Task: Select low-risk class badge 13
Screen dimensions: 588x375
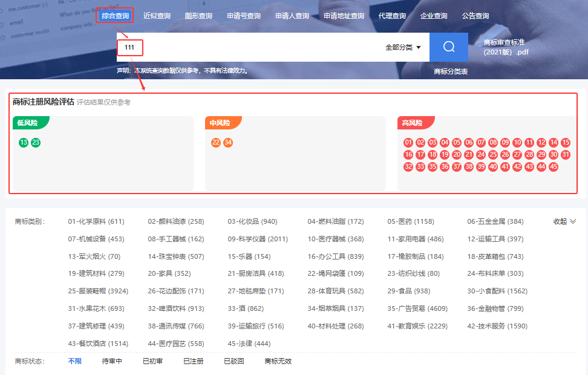Action: [24, 143]
